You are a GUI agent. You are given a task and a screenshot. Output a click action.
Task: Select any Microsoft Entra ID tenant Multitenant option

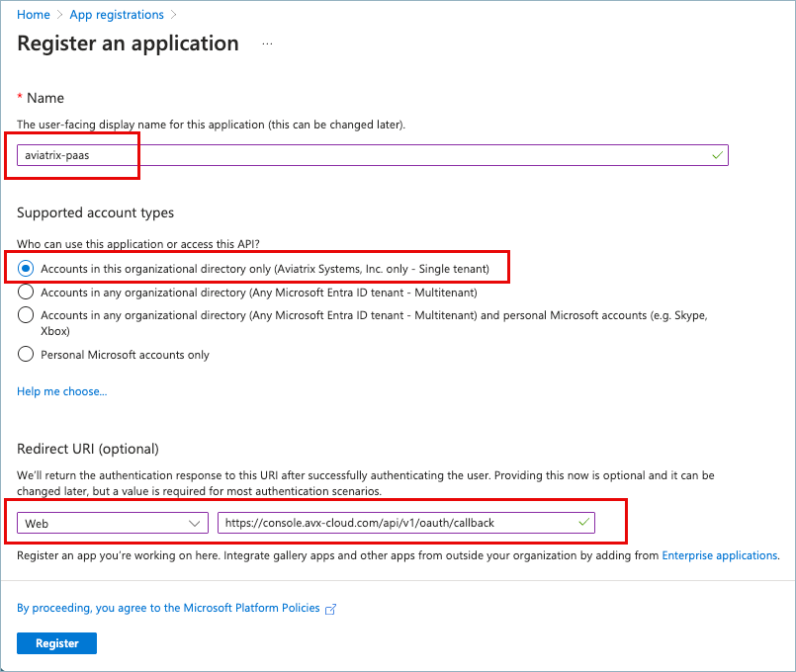coord(25,292)
